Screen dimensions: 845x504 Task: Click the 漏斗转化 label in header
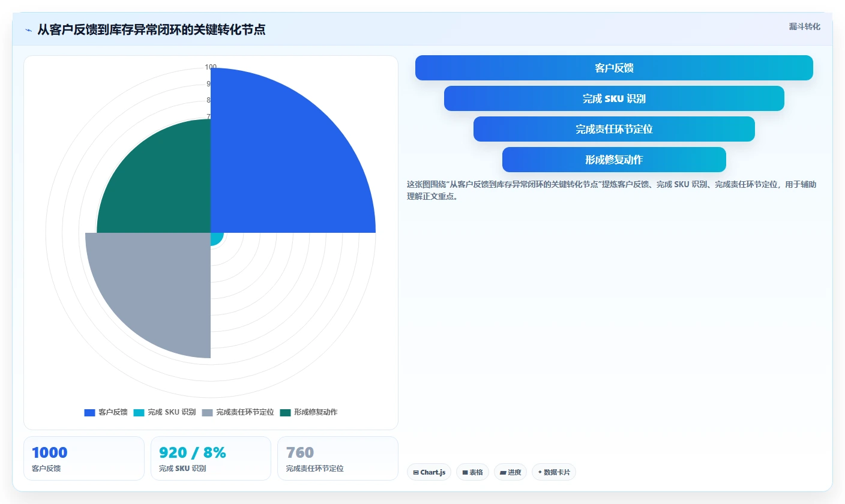tap(804, 26)
